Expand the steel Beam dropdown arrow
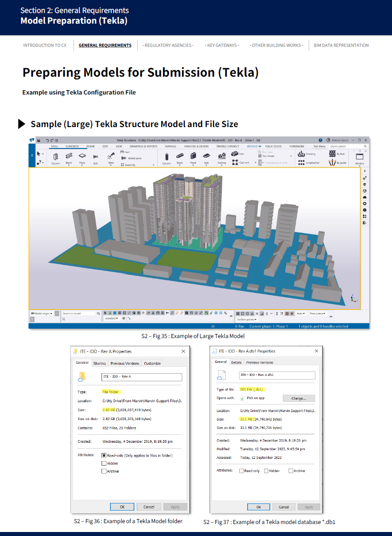392x536 pixels. click(69, 166)
